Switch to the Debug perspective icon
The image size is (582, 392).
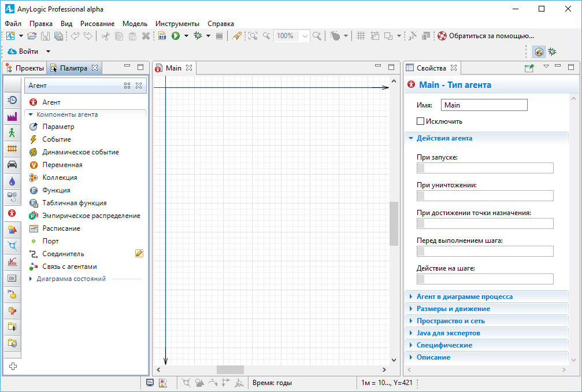[553, 51]
